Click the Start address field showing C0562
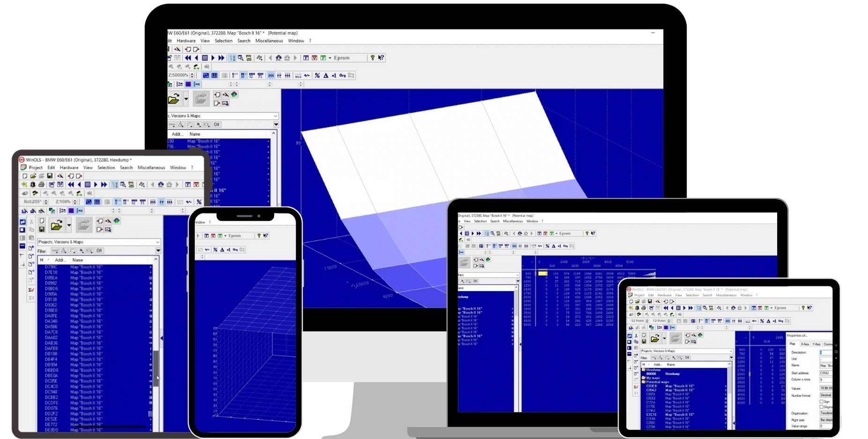Screen dimensions: 868x439 point(825,373)
